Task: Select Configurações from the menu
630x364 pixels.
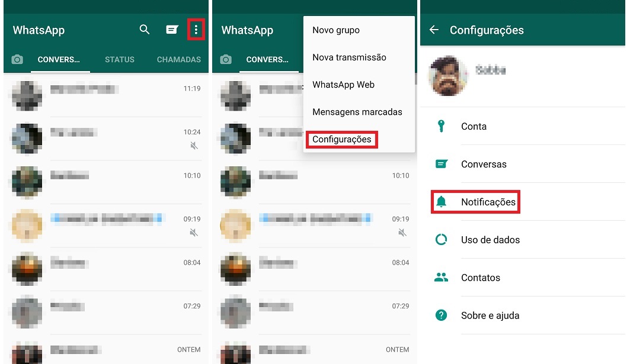Action: pyautogui.click(x=341, y=139)
